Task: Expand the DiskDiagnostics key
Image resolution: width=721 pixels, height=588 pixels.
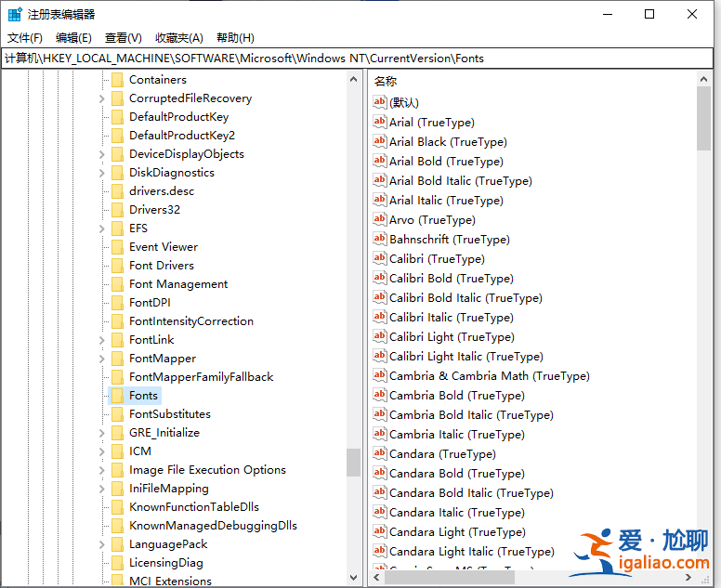Action: 101,173
